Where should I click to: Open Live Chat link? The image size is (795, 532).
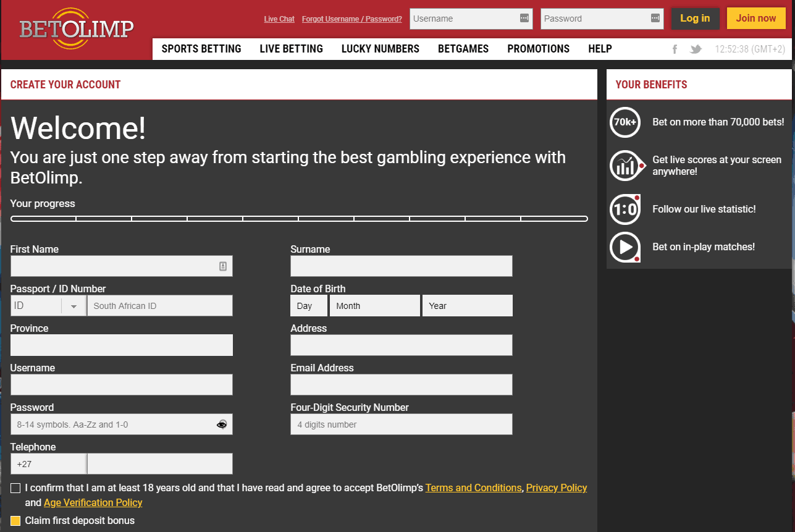pyautogui.click(x=279, y=19)
